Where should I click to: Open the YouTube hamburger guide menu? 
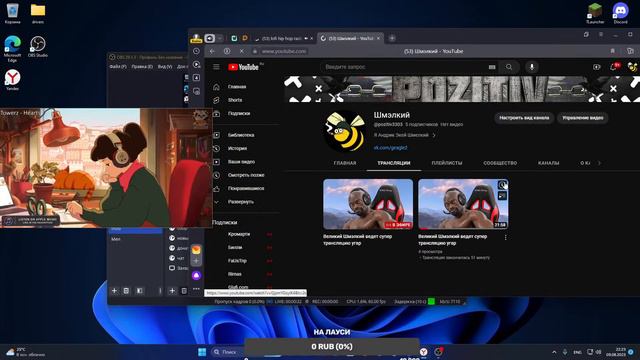coord(216,67)
